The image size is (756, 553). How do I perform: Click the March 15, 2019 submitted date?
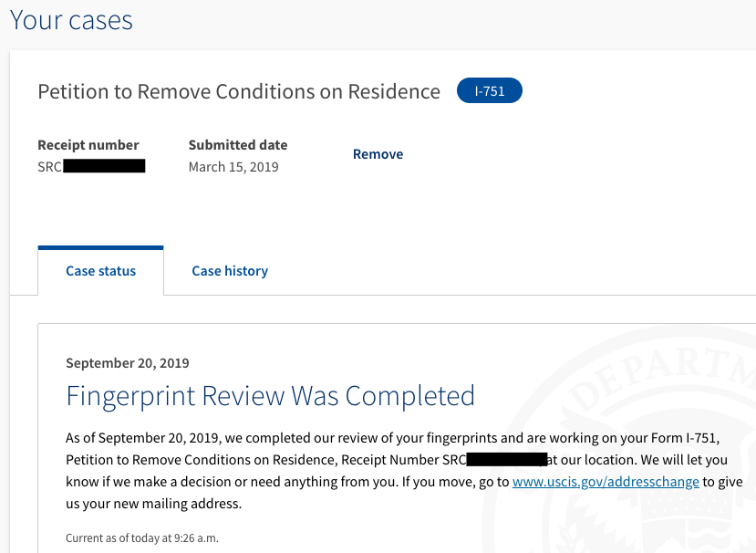click(233, 167)
